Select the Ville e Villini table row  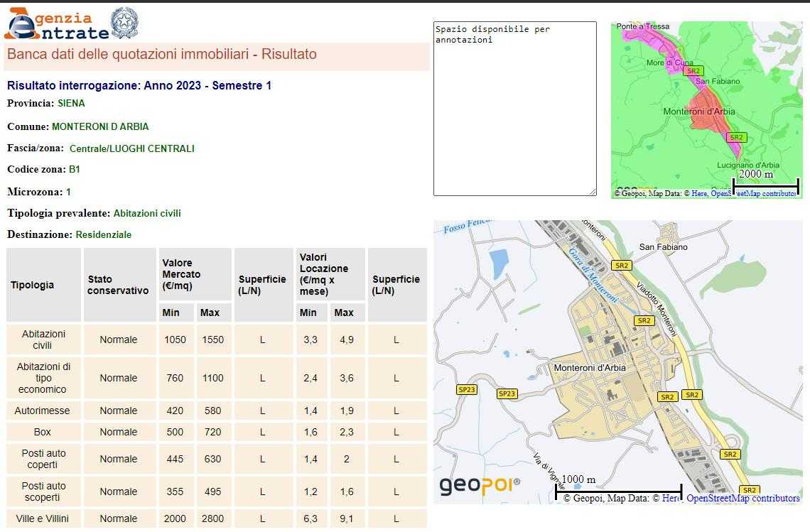coord(43,519)
